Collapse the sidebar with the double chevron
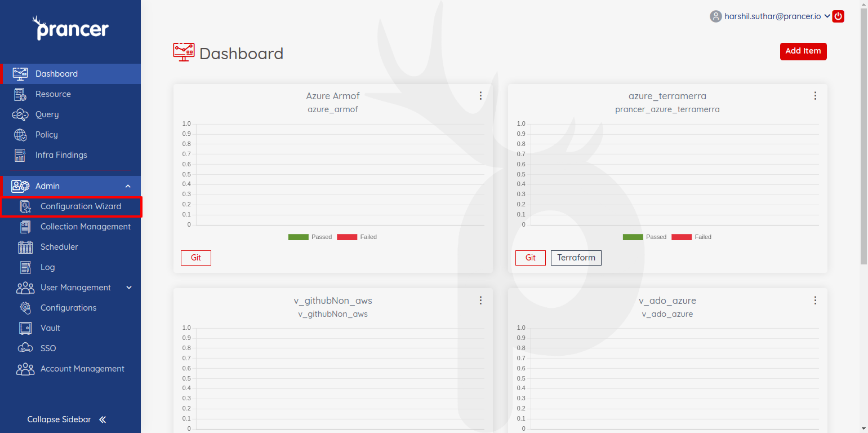The width and height of the screenshot is (868, 433). (x=103, y=419)
